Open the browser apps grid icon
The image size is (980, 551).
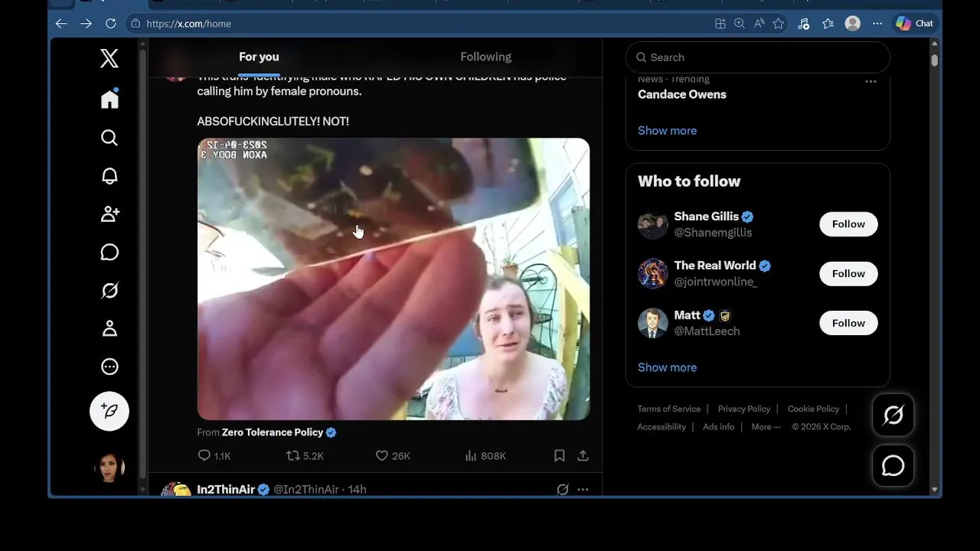point(720,24)
